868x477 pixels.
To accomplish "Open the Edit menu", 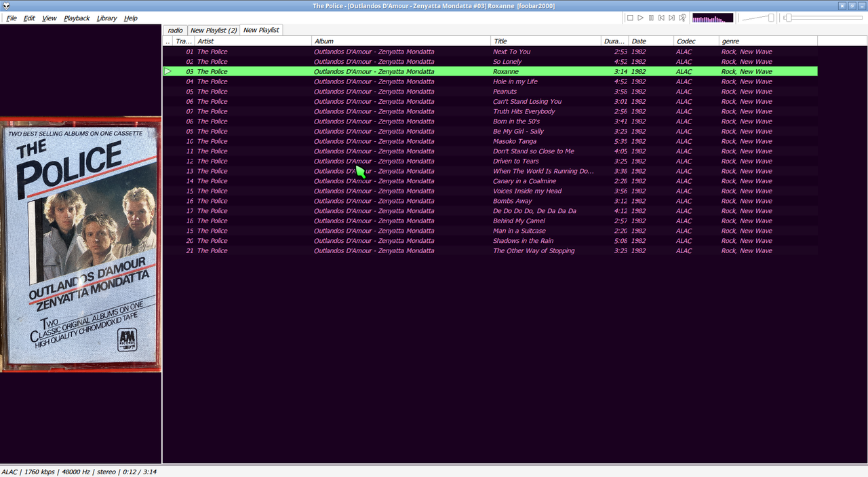I will [x=29, y=18].
